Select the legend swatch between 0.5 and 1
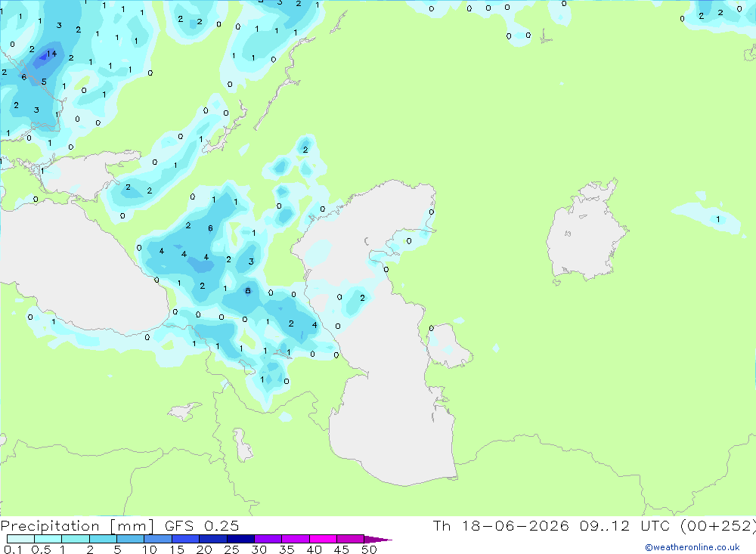The height and width of the screenshot is (554, 756). 48,539
